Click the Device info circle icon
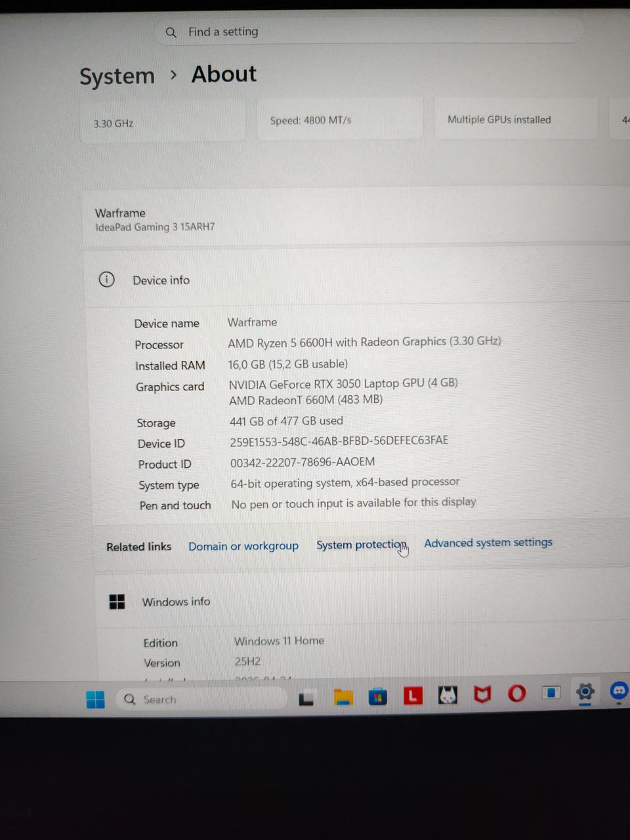 [x=106, y=280]
